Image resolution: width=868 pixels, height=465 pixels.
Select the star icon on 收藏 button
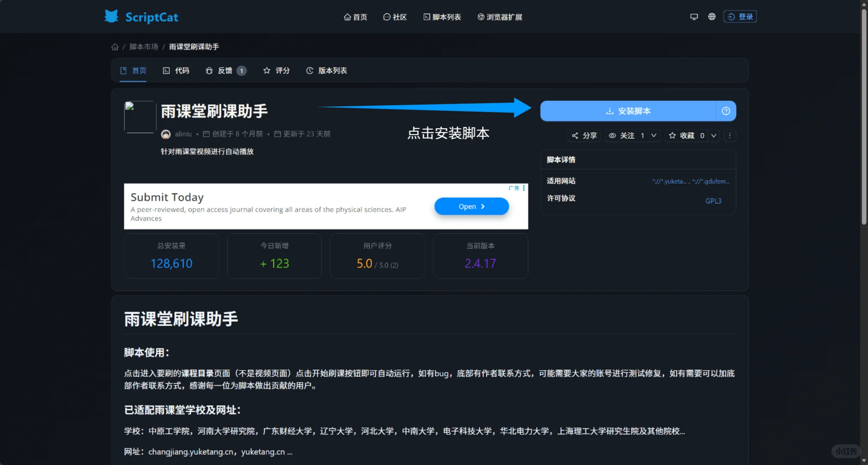(x=673, y=136)
